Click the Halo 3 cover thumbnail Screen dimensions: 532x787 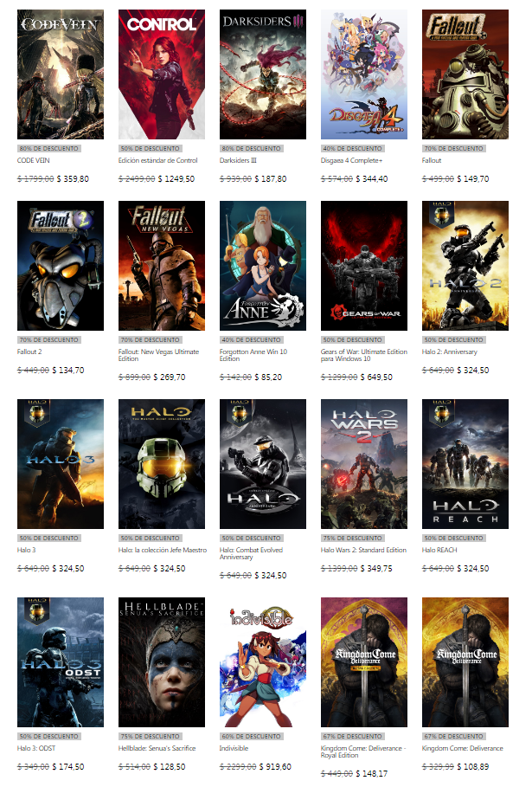(x=61, y=464)
